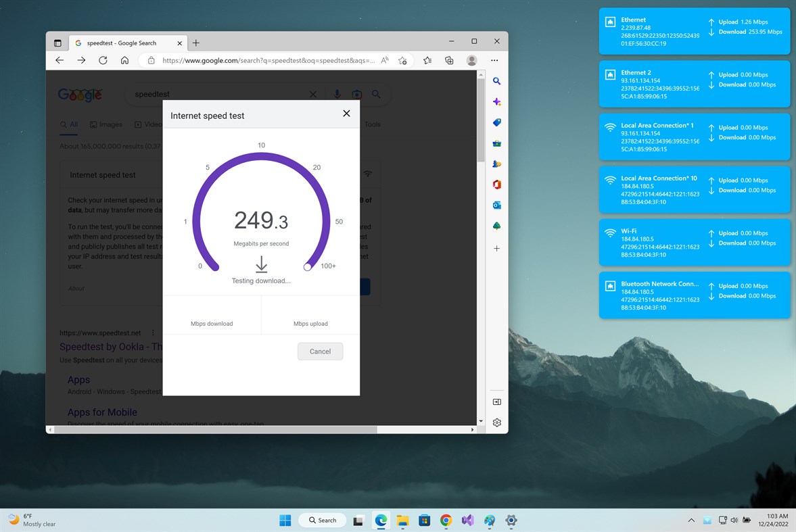Select the Ethernet network widget
The width and height of the screenshot is (796, 532).
695,32
